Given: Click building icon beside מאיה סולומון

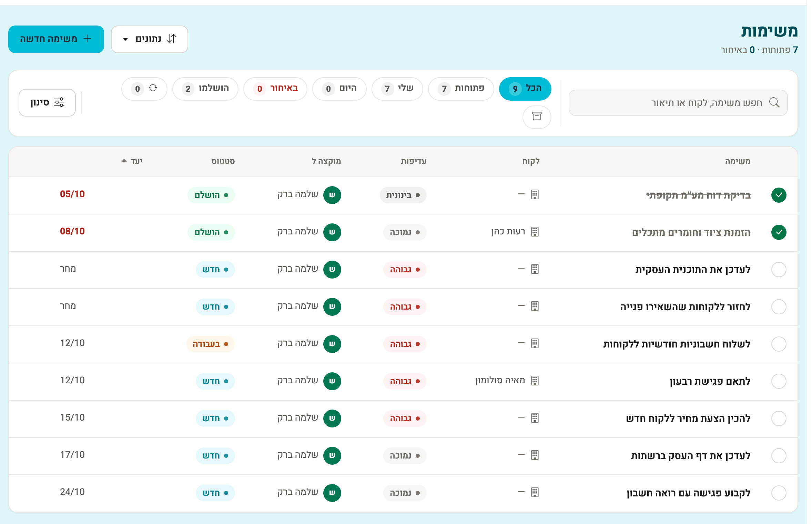Looking at the screenshot, I should [535, 381].
